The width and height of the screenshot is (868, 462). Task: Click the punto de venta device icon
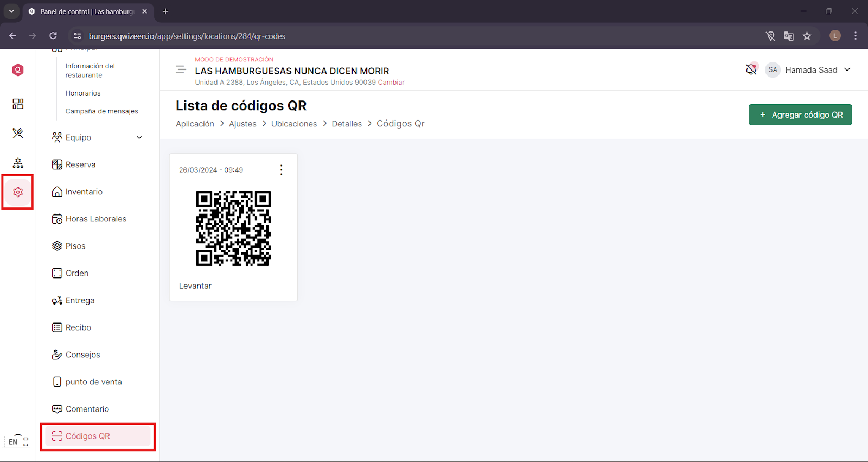pyautogui.click(x=57, y=382)
